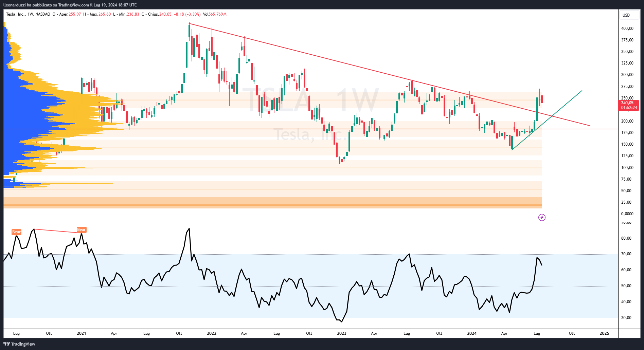The height and width of the screenshot is (350, 644).
Task: Click the publication header text at top
Action: [x=70, y=5]
